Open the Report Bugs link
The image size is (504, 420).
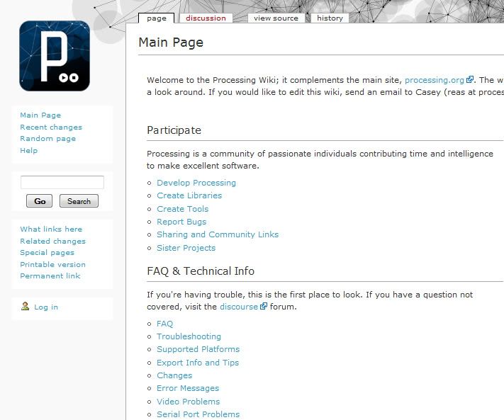click(x=181, y=222)
